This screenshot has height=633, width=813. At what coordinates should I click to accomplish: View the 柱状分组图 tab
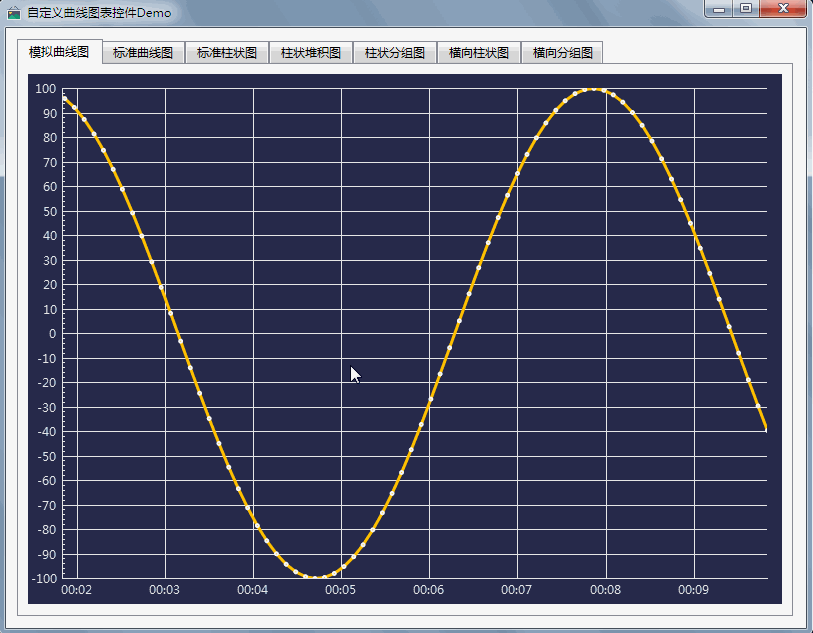point(394,48)
